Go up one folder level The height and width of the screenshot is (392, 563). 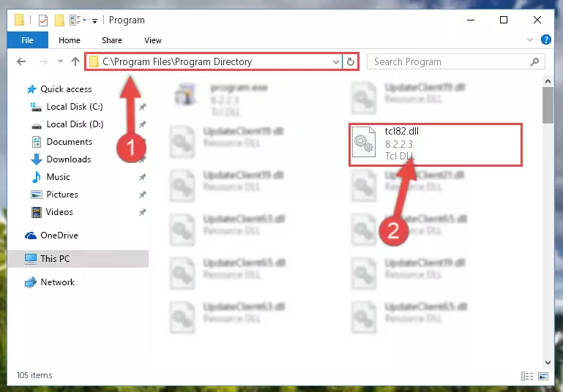click(75, 61)
